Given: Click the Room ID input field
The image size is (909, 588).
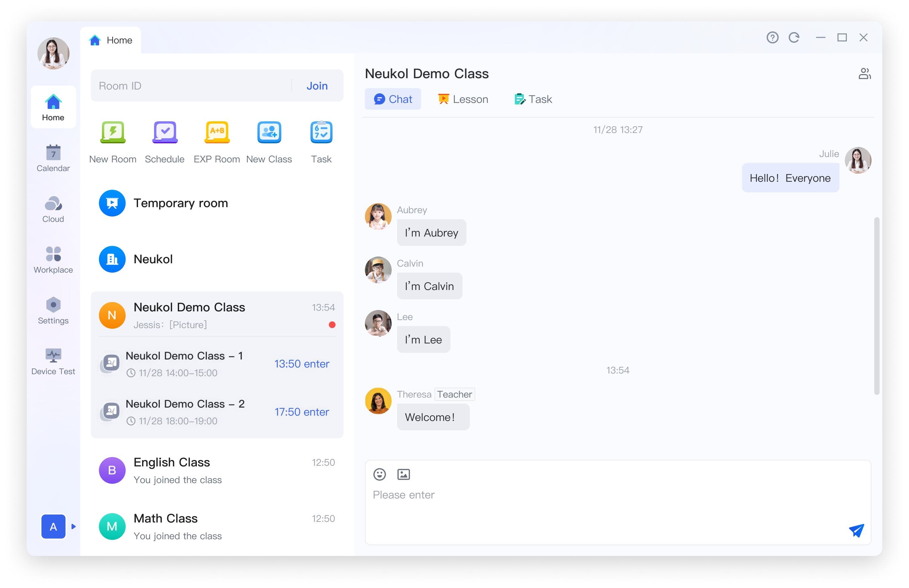Looking at the screenshot, I should coord(191,86).
